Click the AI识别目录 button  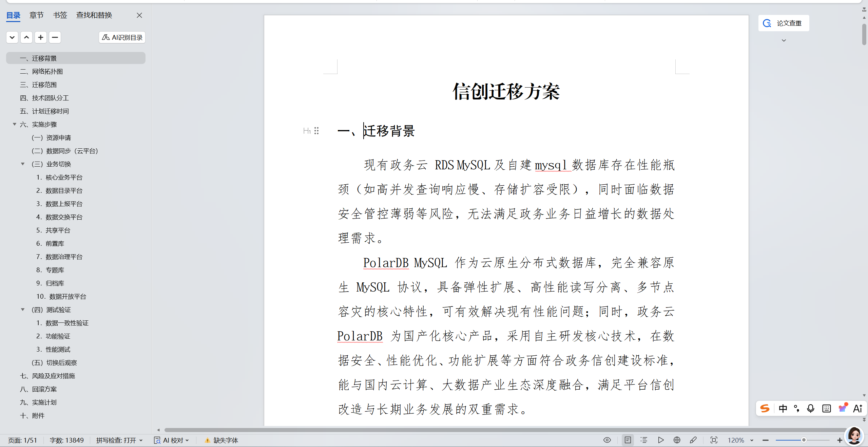point(122,37)
